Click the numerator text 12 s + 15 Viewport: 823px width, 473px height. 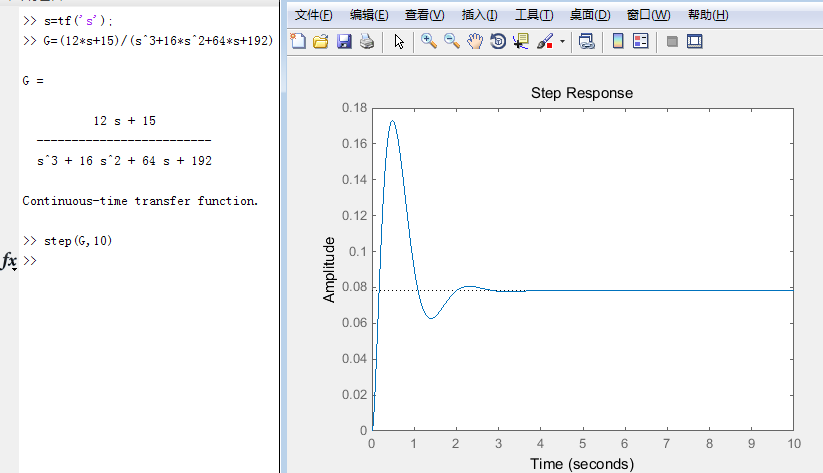click(124, 121)
